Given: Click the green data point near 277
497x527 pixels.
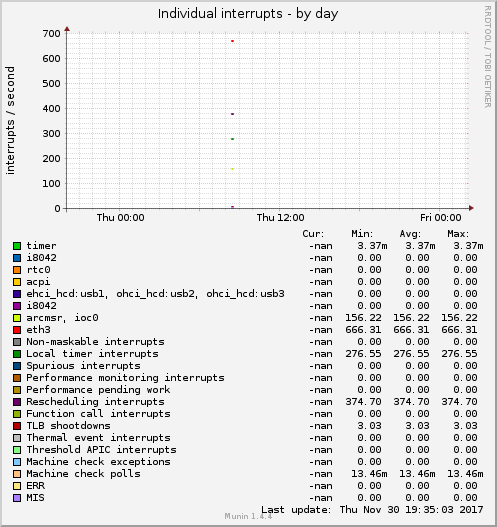Looking at the screenshot, I should coord(232,139).
